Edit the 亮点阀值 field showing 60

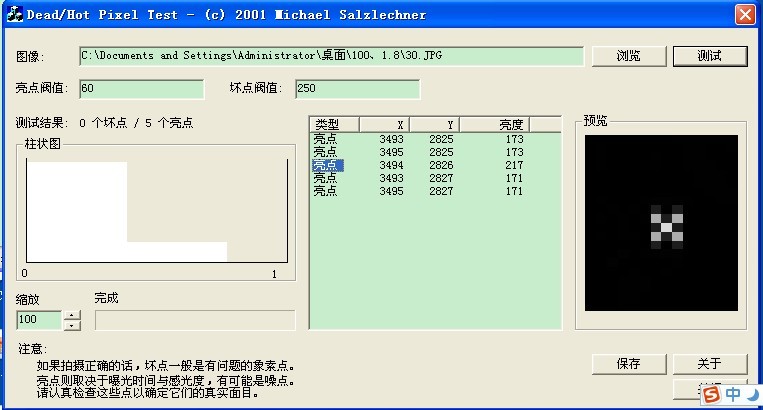(142, 89)
